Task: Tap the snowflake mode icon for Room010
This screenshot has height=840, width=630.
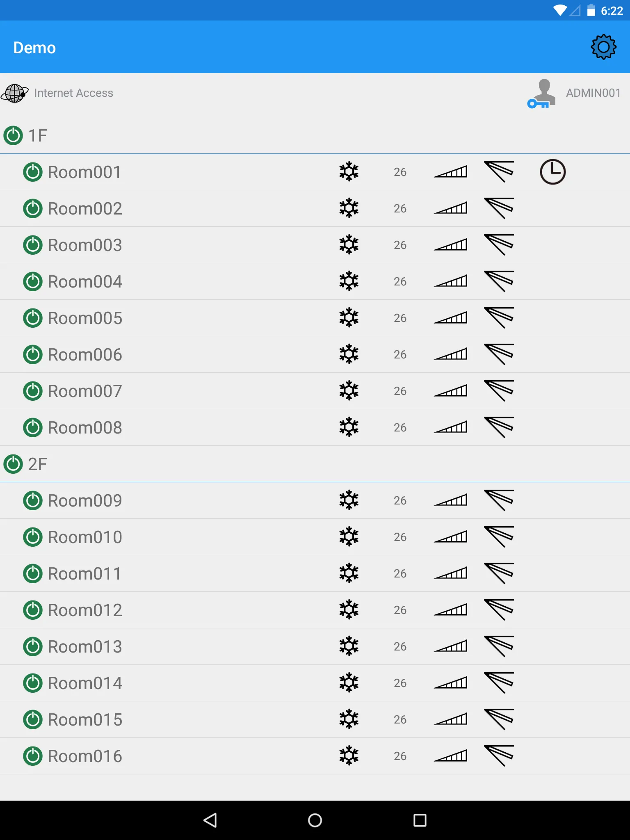Action: tap(349, 537)
